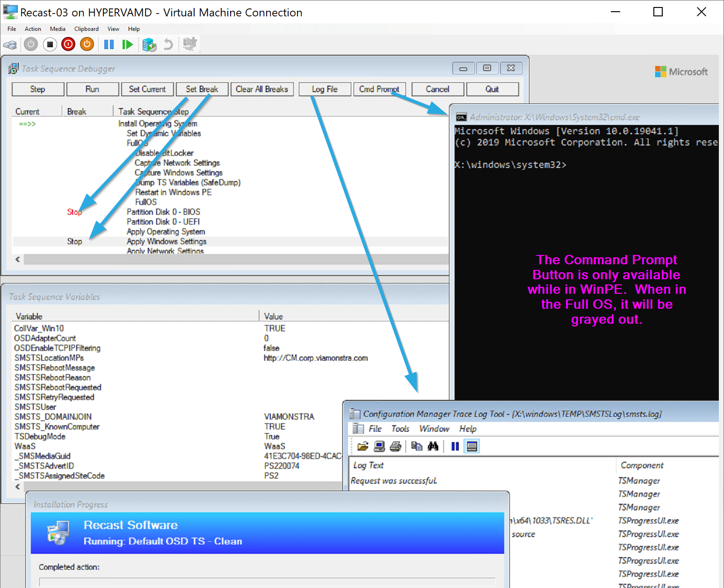Toggle the detail pane in CMTrace
The width and height of the screenshot is (724, 588).
pos(471,446)
